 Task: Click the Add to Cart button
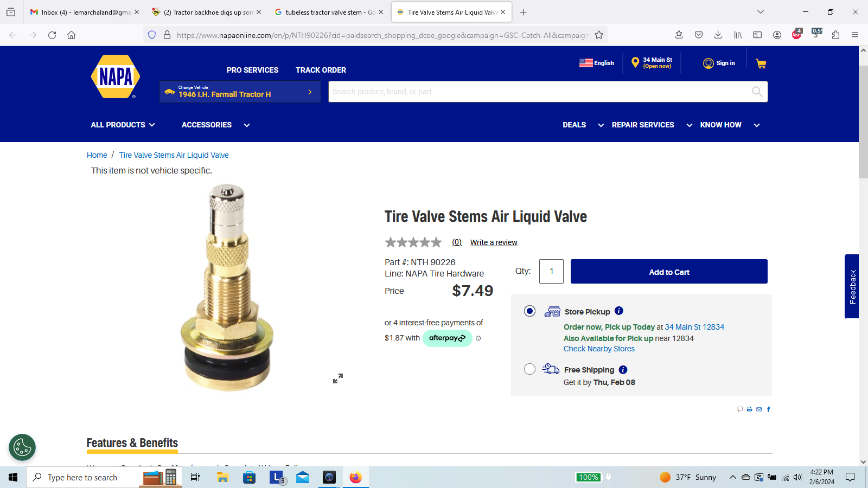669,272
